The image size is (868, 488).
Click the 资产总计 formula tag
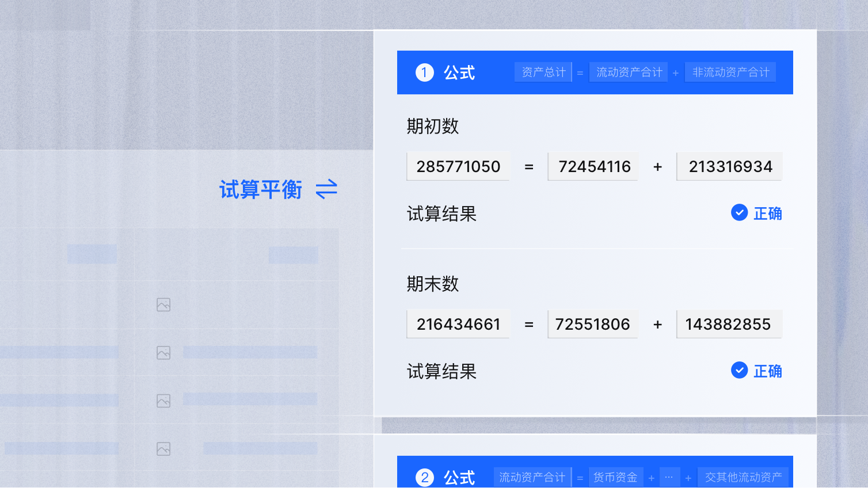pyautogui.click(x=543, y=72)
